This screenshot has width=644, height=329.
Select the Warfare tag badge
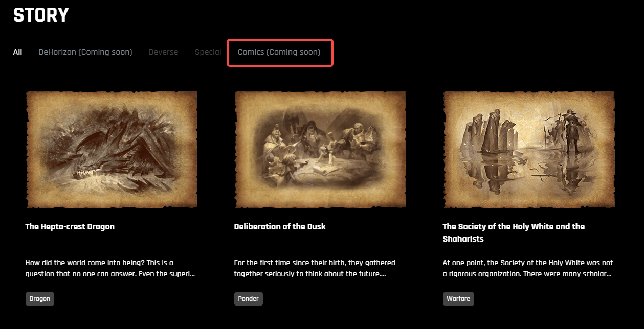[x=458, y=299]
